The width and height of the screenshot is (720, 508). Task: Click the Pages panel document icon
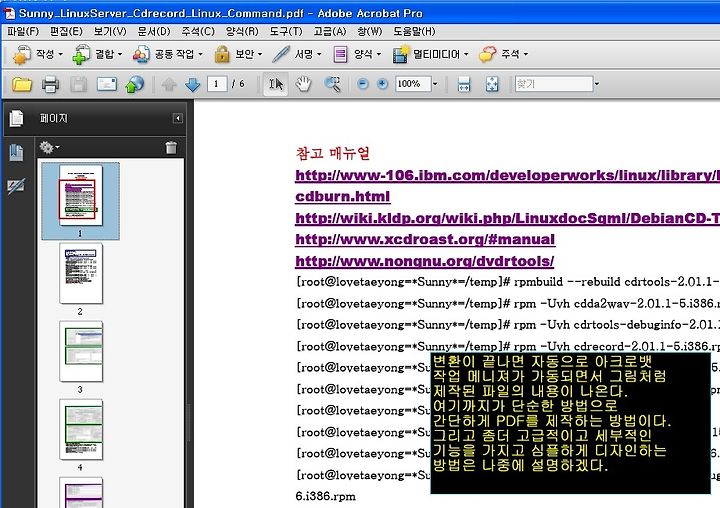pos(16,118)
